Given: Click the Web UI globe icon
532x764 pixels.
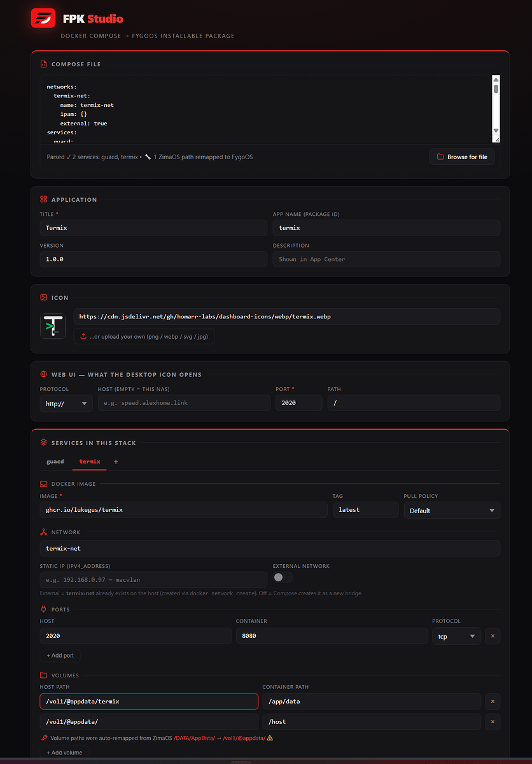Looking at the screenshot, I should coord(43,374).
